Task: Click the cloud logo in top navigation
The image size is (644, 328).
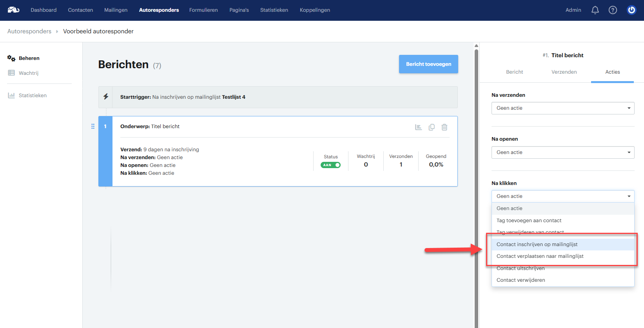Action: pyautogui.click(x=13, y=10)
